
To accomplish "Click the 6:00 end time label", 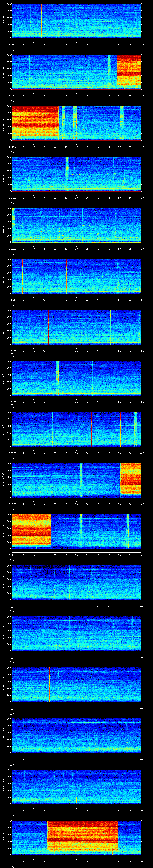I will coord(141,249).
